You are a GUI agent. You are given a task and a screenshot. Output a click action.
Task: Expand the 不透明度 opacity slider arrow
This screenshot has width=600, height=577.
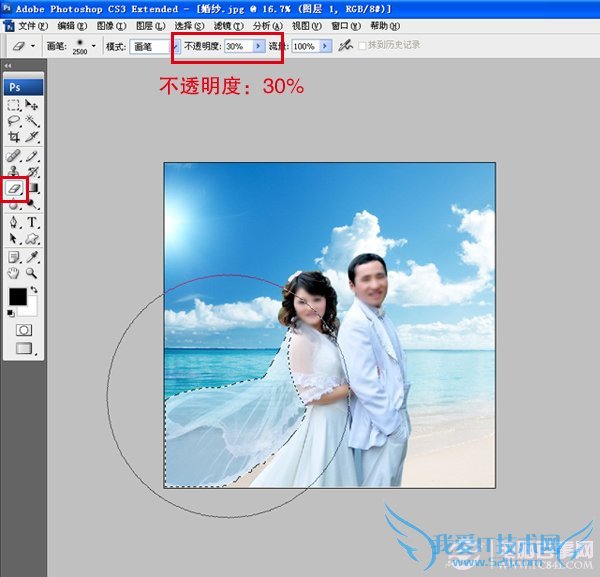pyautogui.click(x=259, y=46)
